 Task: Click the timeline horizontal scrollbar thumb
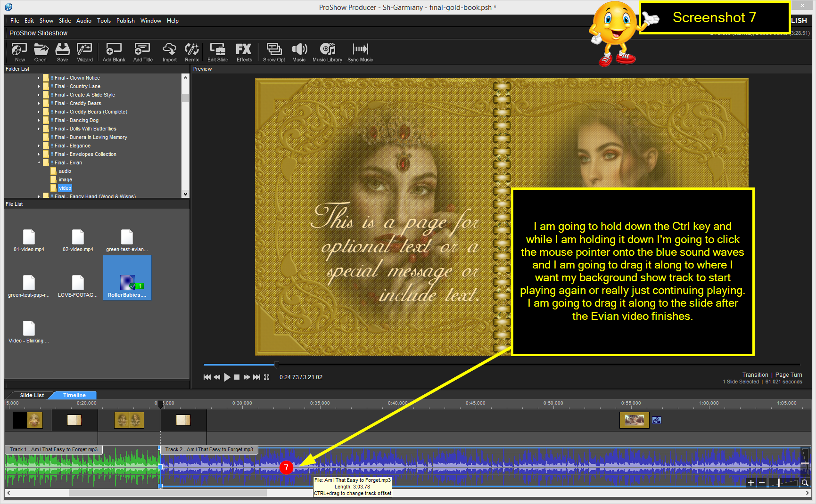pyautogui.click(x=167, y=493)
